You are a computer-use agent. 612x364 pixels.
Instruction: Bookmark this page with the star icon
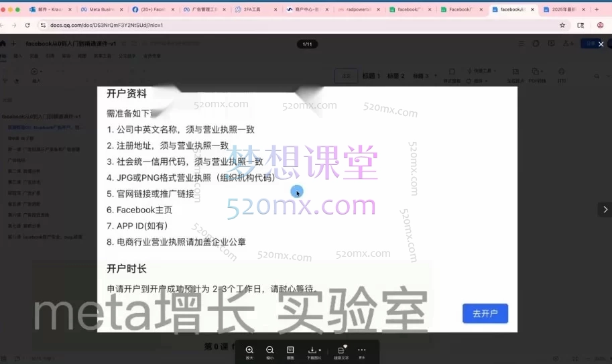pyautogui.click(x=562, y=25)
